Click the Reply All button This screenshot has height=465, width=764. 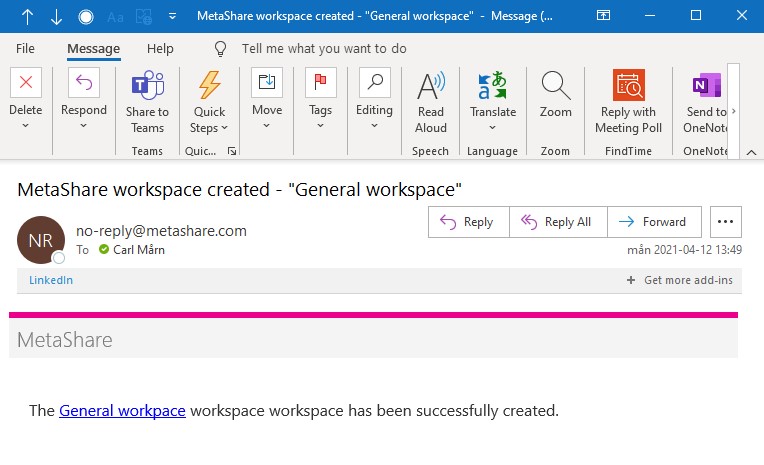coord(558,222)
